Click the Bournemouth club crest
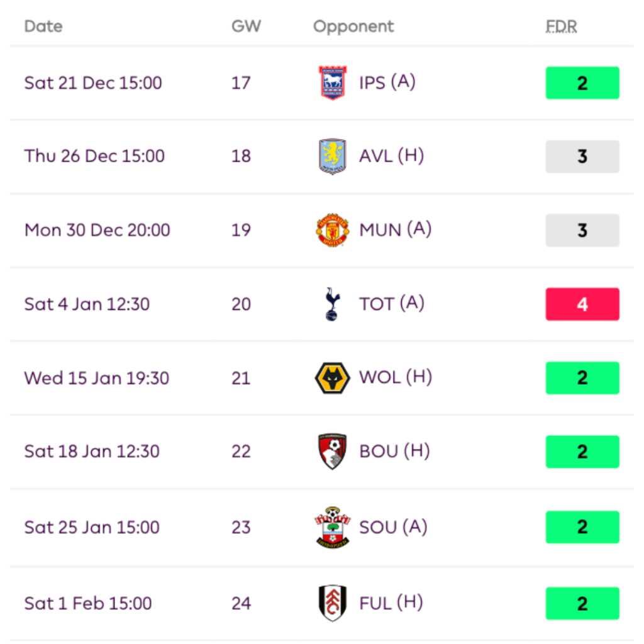This screenshot has width=644, height=644. coord(332,452)
